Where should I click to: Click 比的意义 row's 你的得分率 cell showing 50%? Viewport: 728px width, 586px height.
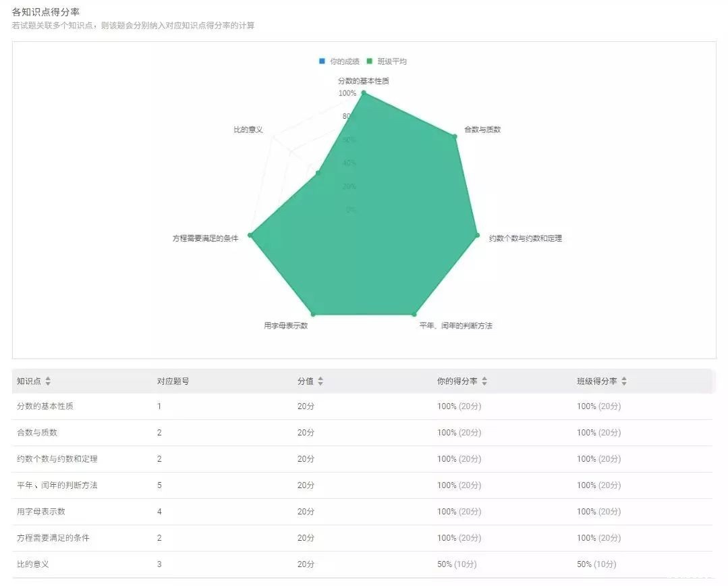click(x=459, y=564)
